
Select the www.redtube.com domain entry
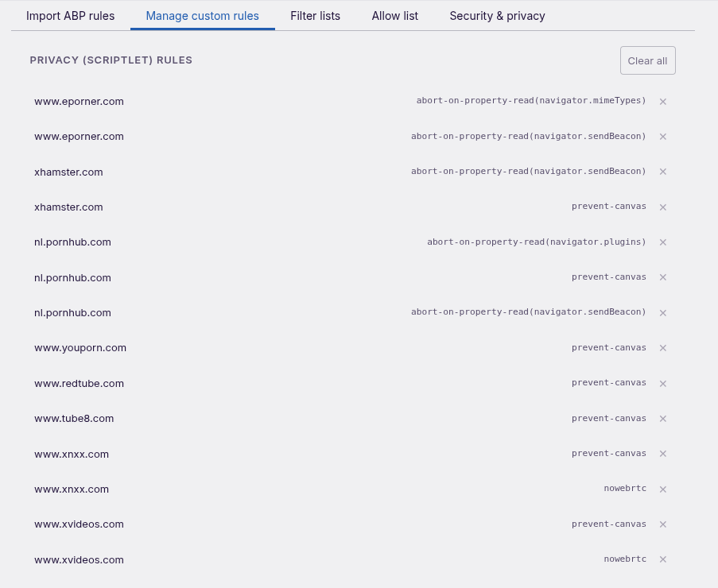79,384
